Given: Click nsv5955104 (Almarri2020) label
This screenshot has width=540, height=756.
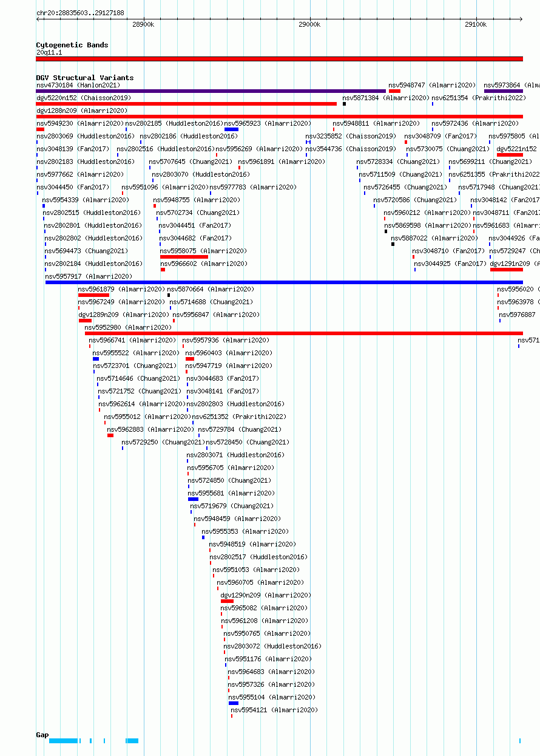Looking at the screenshot, I should point(272,697).
